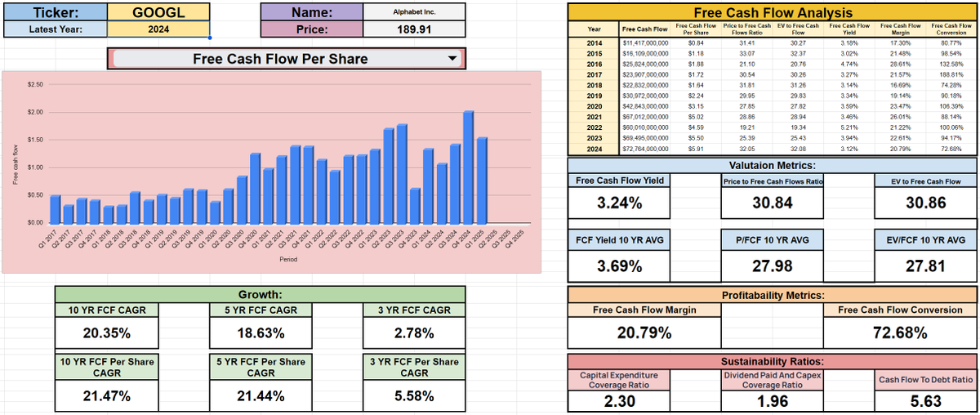Click the 21.47% 10 YR per share CAGR value
This screenshot has height=415, width=980.
click(x=107, y=396)
